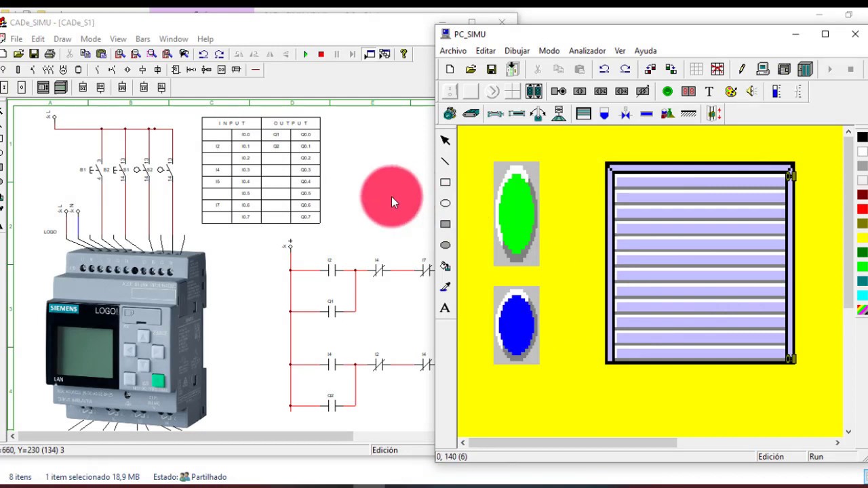Start simulation with green play in CADe_SIMU
This screenshot has height=488, width=868.
coord(305,54)
